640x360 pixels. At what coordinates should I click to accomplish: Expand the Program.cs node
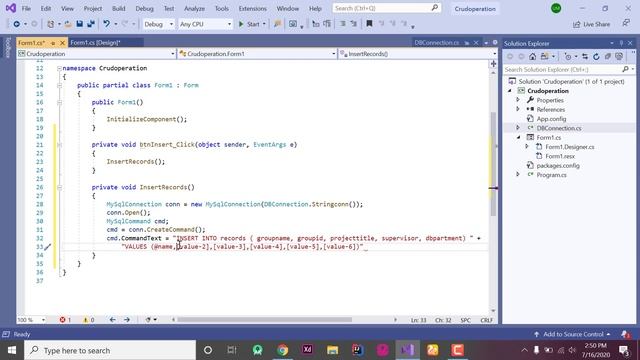tap(518, 175)
